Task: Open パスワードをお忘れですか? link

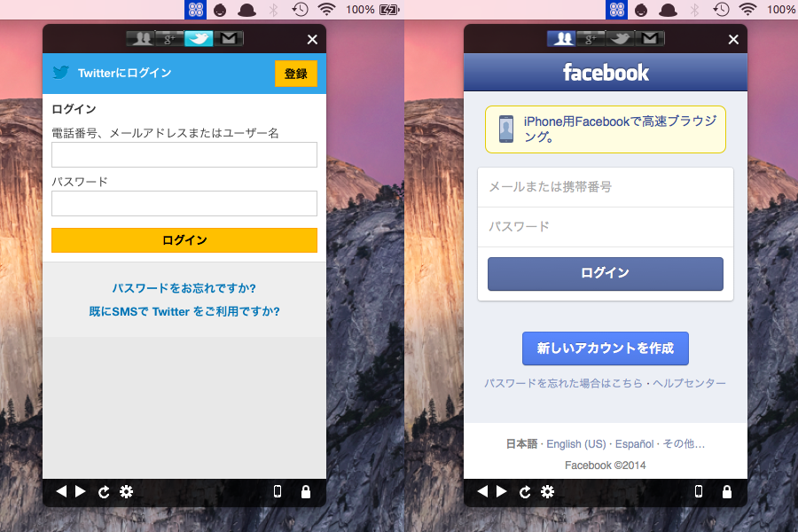Action: pyautogui.click(x=184, y=288)
